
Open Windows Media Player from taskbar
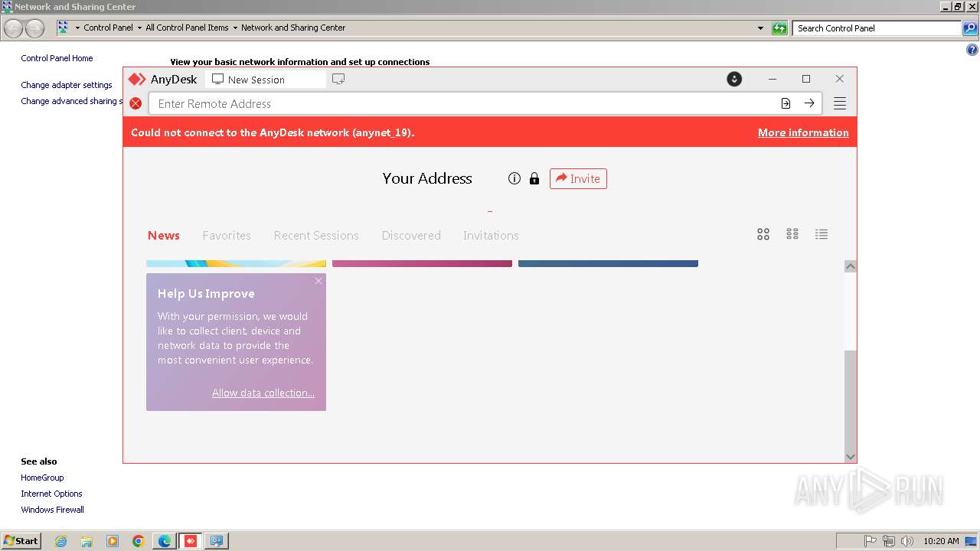[x=113, y=541]
